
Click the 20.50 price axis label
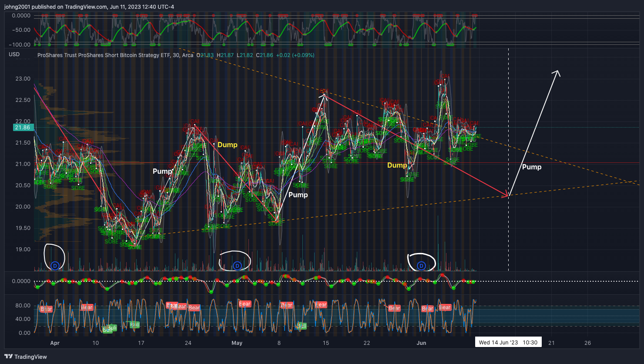point(23,185)
